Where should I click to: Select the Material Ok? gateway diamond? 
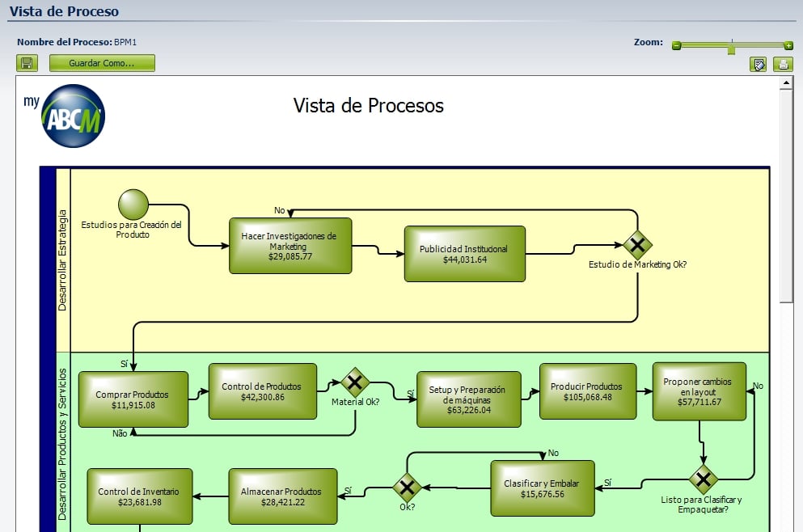(x=355, y=382)
